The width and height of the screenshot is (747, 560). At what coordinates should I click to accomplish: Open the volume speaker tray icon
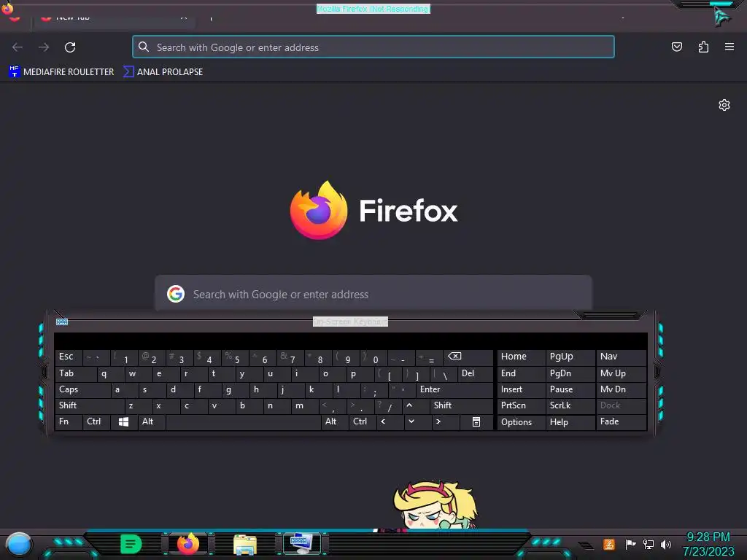666,544
